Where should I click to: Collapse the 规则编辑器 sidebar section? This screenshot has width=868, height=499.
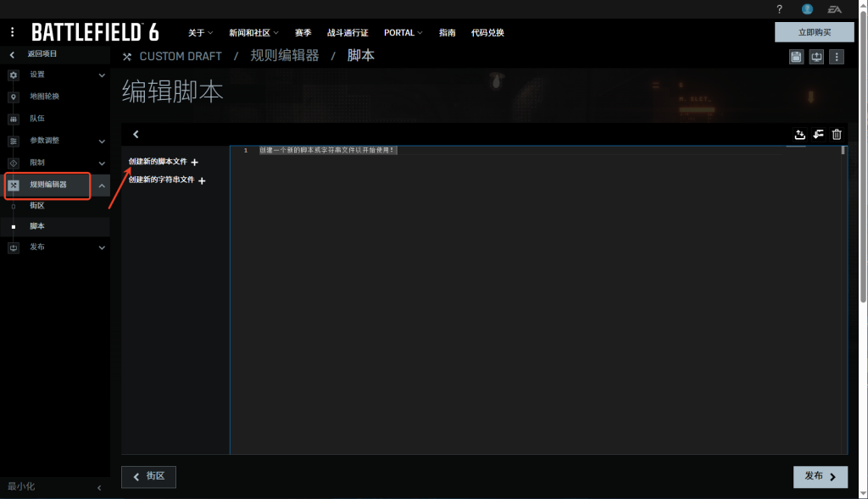pos(102,185)
